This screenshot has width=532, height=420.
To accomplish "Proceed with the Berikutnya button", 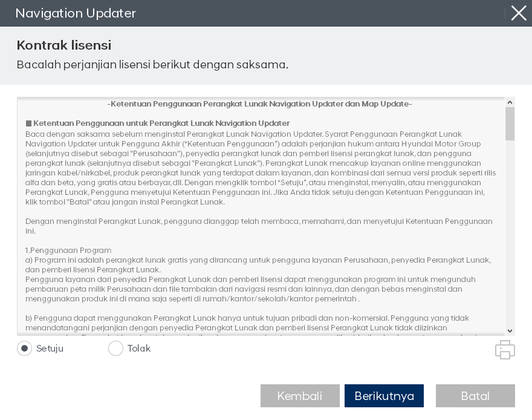I will 384,396.
